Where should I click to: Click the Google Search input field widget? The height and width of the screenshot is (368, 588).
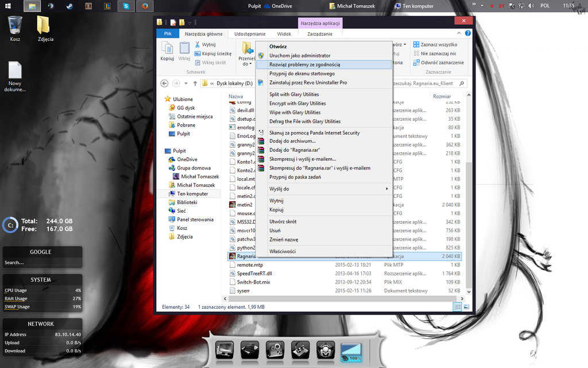click(42, 262)
